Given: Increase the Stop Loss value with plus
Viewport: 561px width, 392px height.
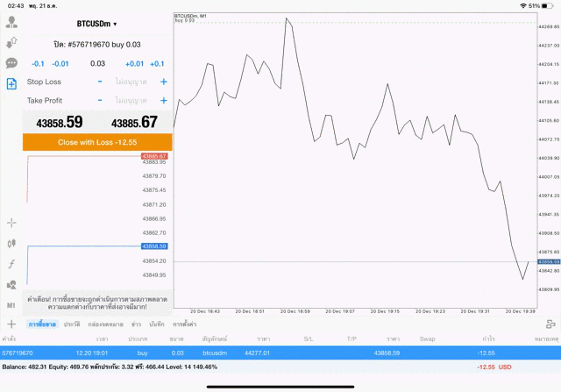Looking at the screenshot, I should 163,82.
